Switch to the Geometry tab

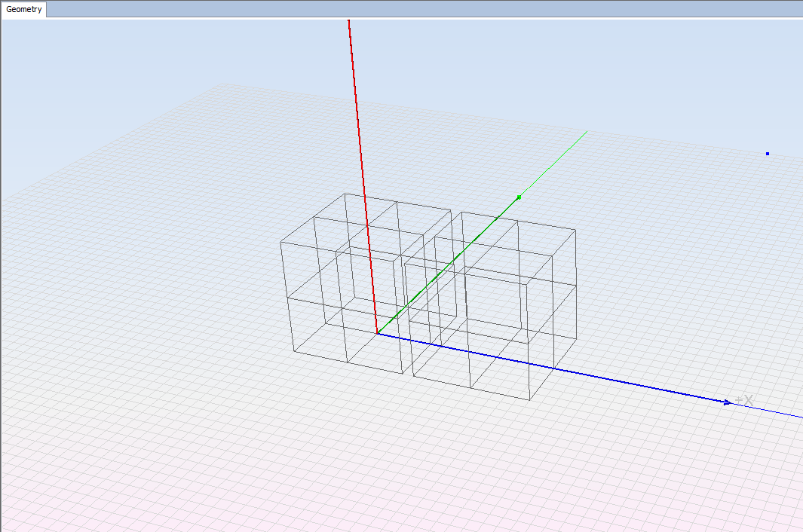pyautogui.click(x=24, y=10)
